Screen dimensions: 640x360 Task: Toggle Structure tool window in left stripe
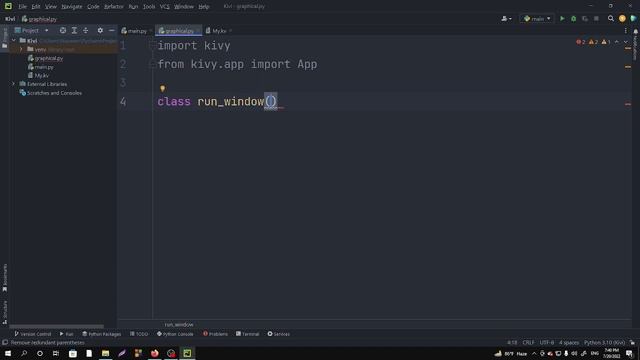click(4, 313)
